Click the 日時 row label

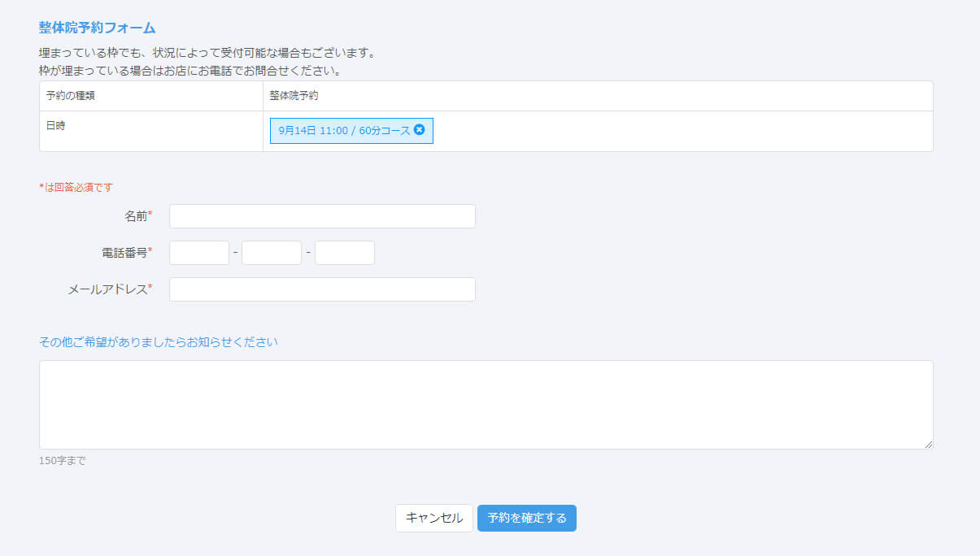coord(56,124)
